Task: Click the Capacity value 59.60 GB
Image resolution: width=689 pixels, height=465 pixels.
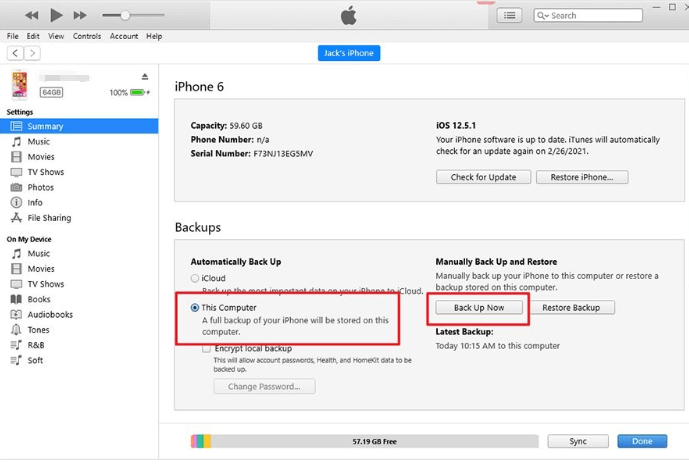Action: [x=246, y=126]
